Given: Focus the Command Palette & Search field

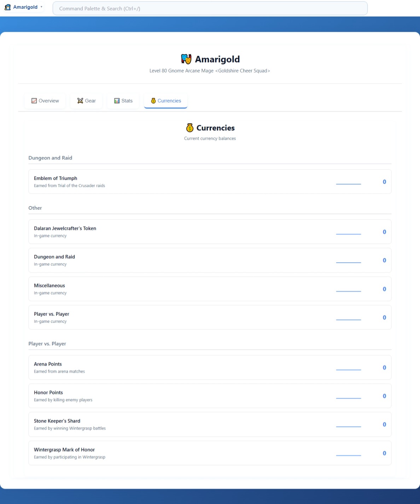Looking at the screenshot, I should (210, 8).
